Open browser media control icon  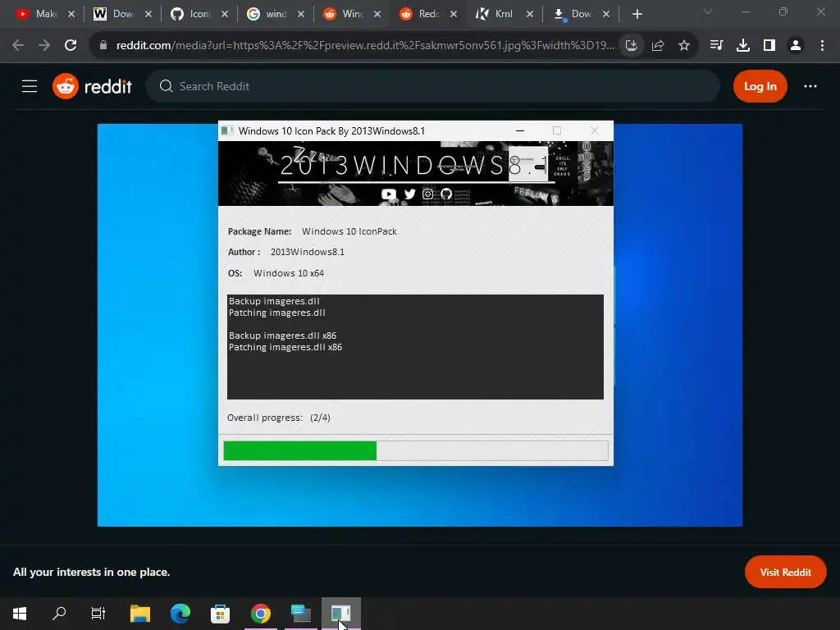click(x=716, y=46)
